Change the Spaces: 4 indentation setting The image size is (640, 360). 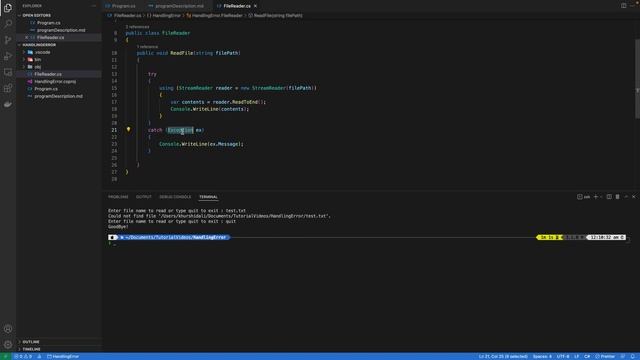(542, 356)
